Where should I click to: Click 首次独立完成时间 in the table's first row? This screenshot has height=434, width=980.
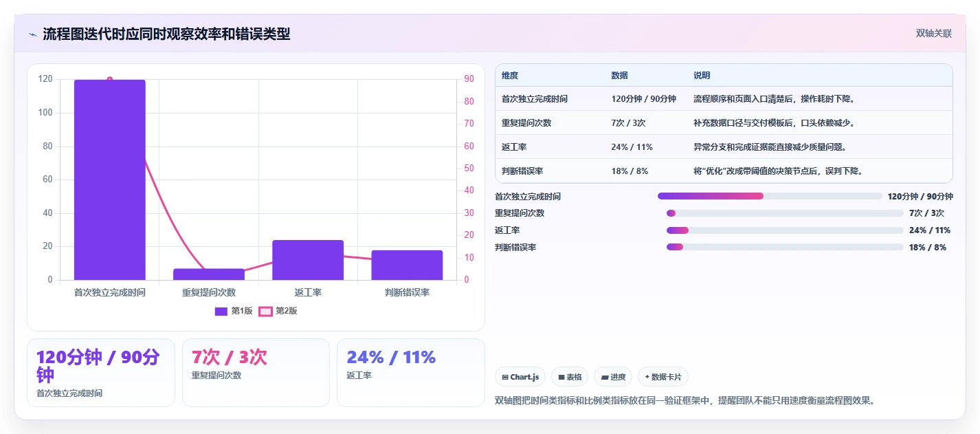(x=535, y=99)
